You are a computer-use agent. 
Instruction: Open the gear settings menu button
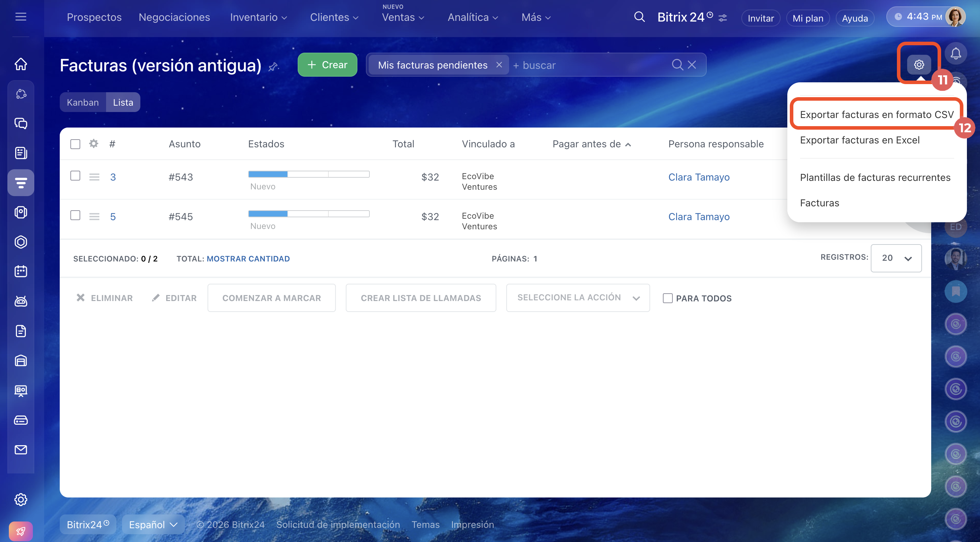[x=919, y=65]
